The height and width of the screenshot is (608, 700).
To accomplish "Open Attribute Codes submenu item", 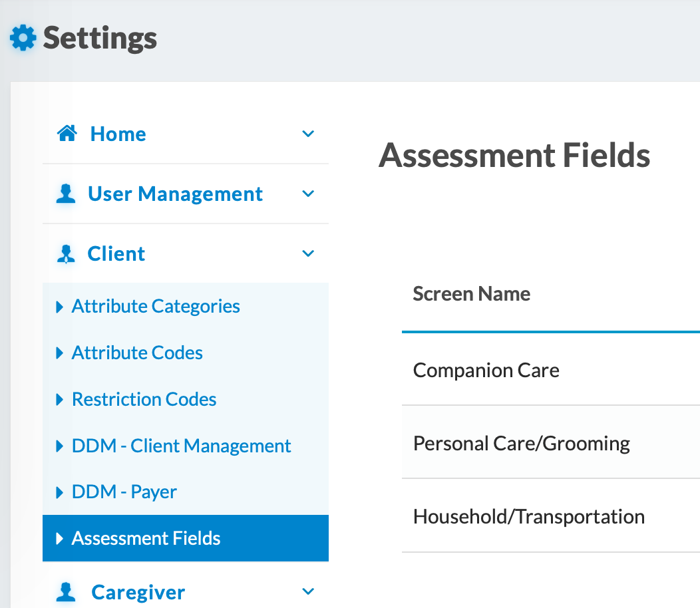I will pyautogui.click(x=137, y=353).
